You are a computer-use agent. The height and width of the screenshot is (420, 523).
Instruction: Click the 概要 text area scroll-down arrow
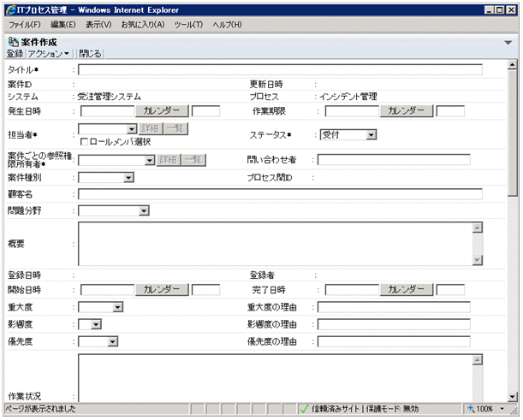coord(478,261)
